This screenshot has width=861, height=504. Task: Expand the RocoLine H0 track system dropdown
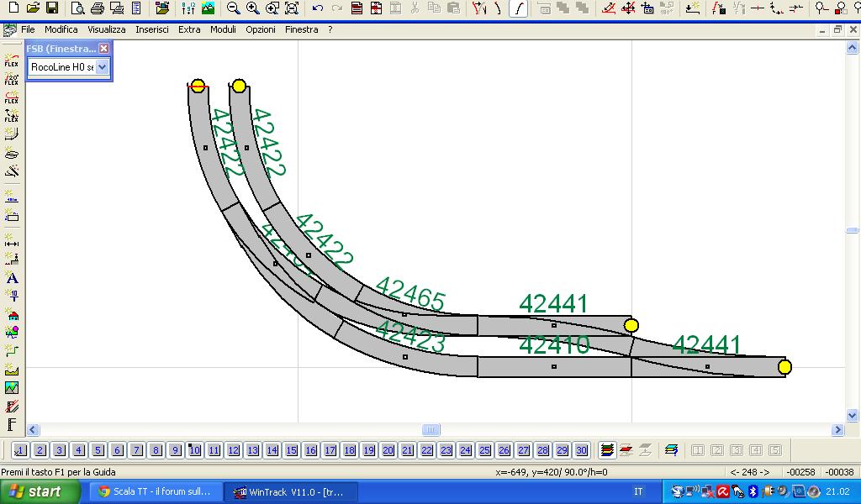point(102,67)
